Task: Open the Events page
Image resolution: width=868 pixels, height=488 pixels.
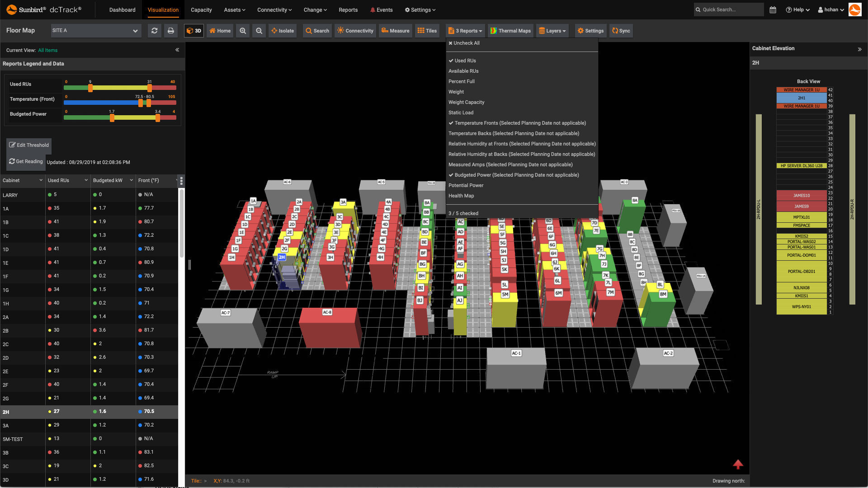Action: (x=381, y=10)
